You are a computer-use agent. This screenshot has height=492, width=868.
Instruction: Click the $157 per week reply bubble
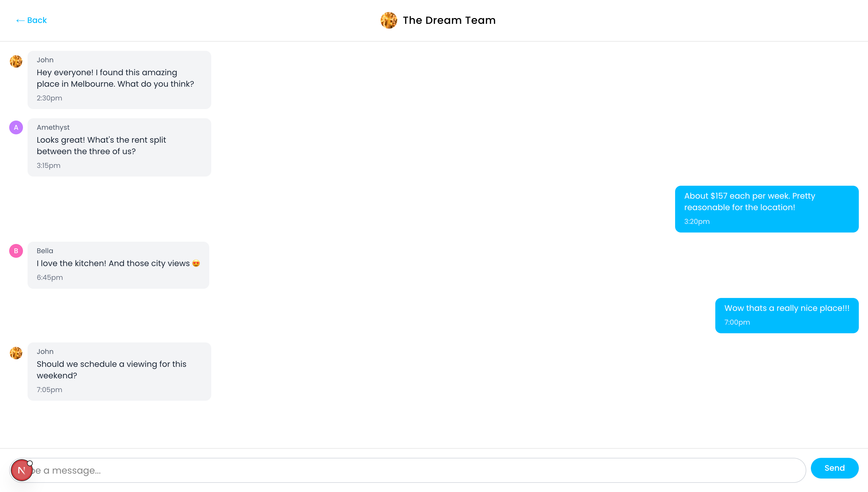(766, 208)
